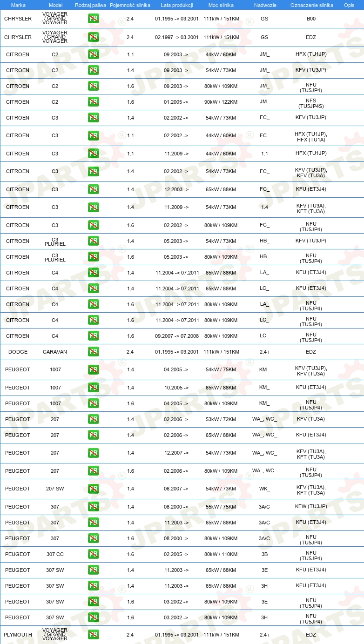Click the 55kW / 75KM power cell
The height and width of the screenshot is (644, 364).
222,507
